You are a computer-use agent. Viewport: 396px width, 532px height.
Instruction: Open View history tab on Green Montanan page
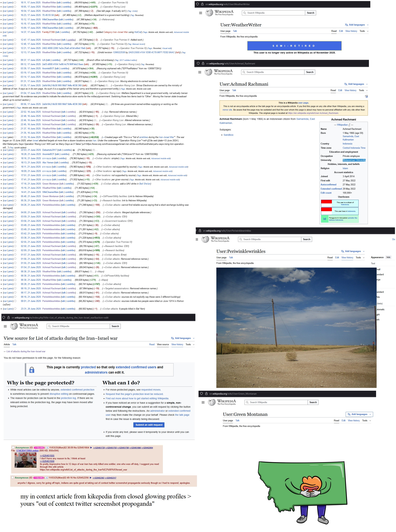point(354,420)
